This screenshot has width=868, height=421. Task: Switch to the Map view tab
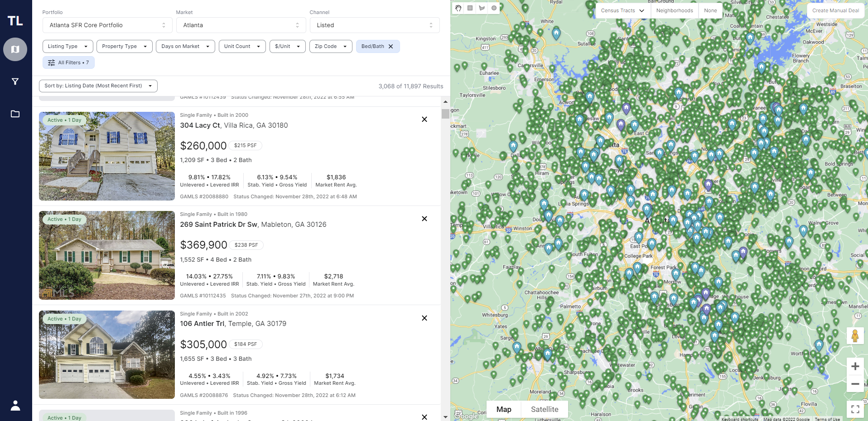(504, 409)
